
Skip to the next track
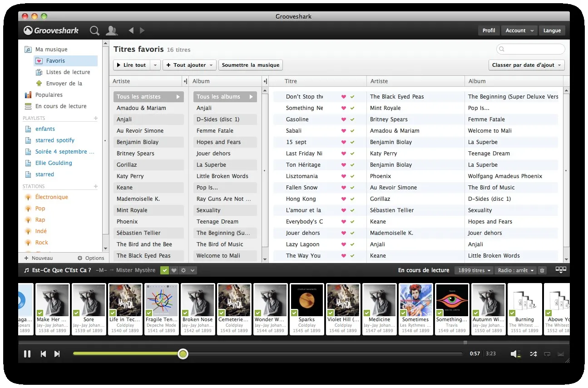[57, 354]
